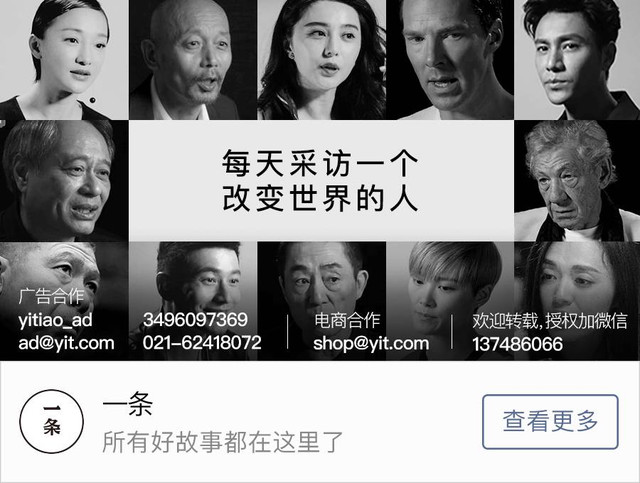Viewport: 640px width, 483px height.
Task: Click the 查看更多 button
Action: pyautogui.click(x=550, y=422)
